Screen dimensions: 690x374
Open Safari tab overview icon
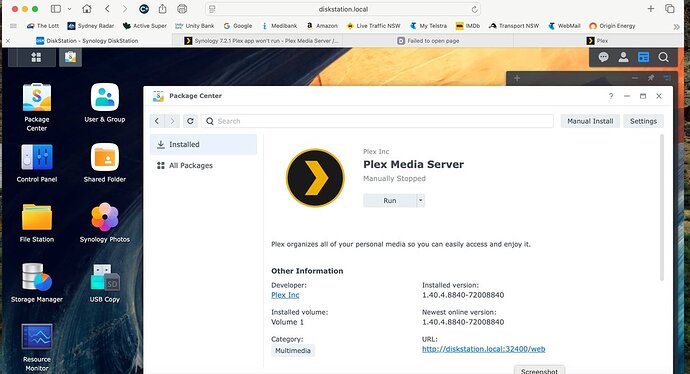pos(670,9)
